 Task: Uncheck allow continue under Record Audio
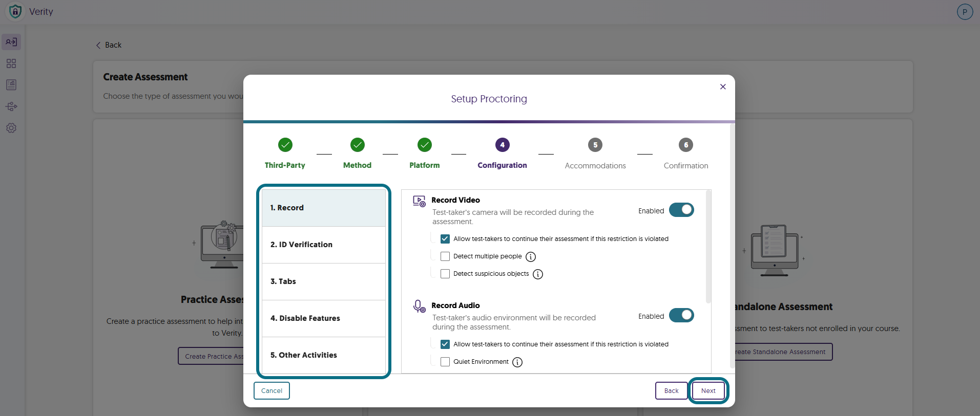[x=445, y=344]
